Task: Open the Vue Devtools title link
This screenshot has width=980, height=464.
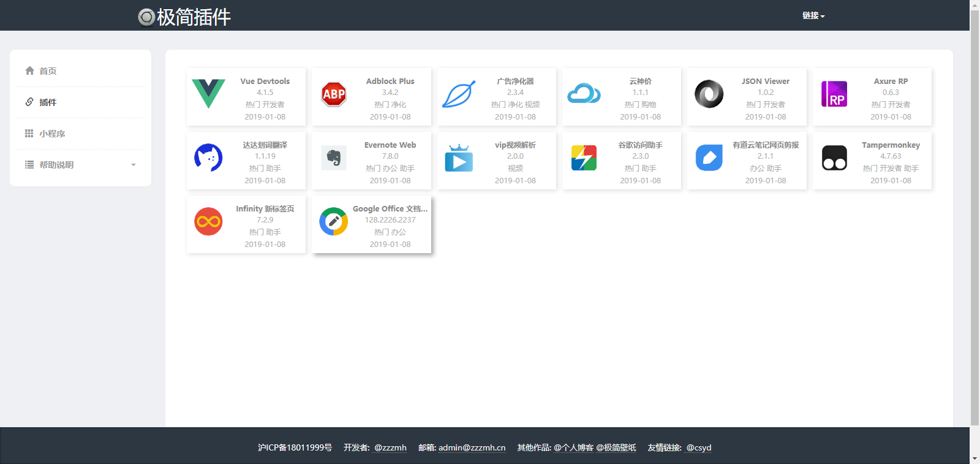Action: click(x=265, y=81)
